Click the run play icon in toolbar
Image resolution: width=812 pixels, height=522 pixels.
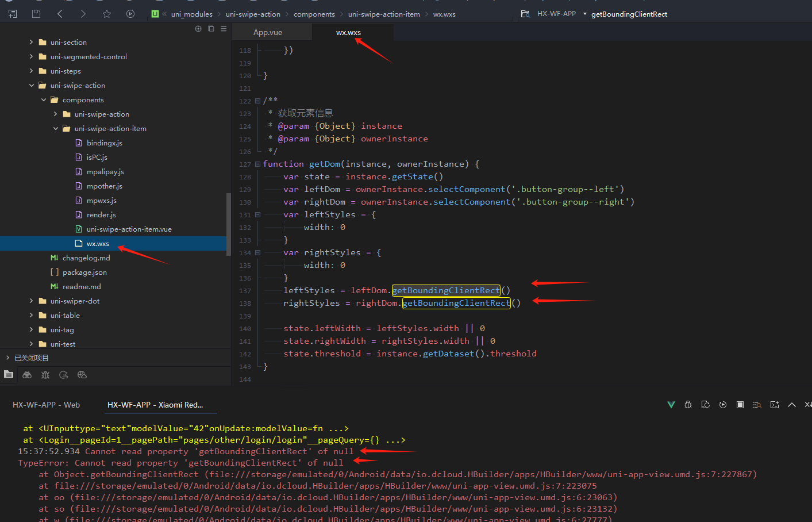[x=130, y=14]
